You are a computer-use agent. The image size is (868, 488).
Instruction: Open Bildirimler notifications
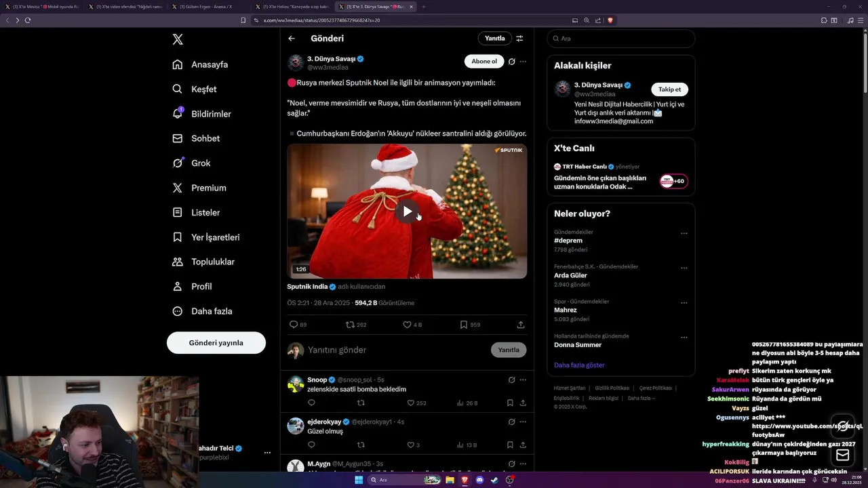[201, 114]
